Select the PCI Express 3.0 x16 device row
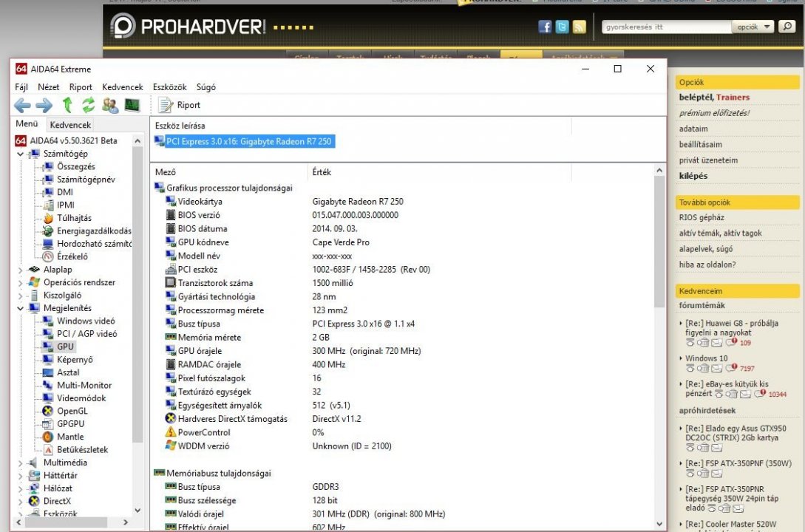The height and width of the screenshot is (532, 805). click(245, 141)
